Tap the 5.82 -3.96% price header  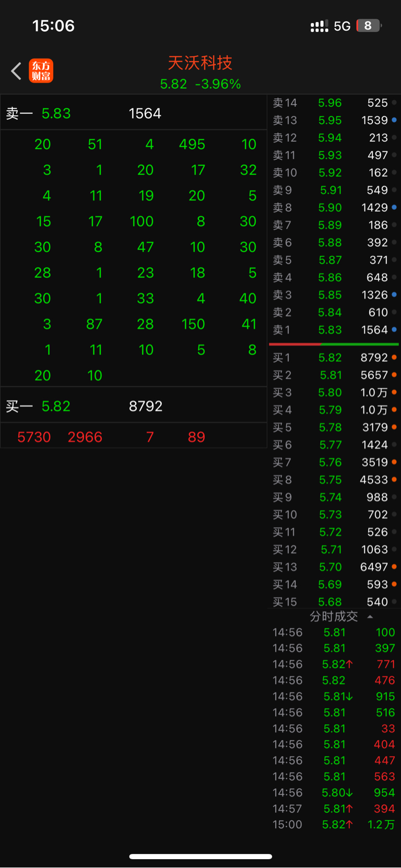[200, 84]
